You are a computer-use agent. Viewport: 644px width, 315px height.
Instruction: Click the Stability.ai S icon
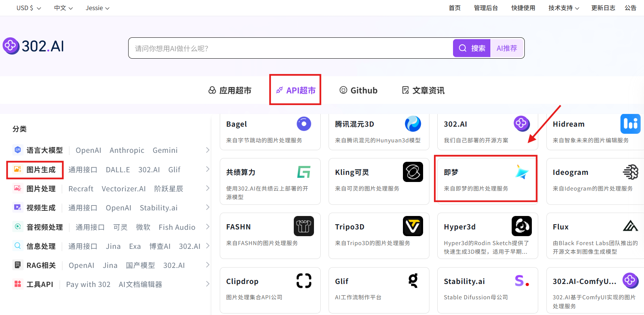click(x=522, y=281)
